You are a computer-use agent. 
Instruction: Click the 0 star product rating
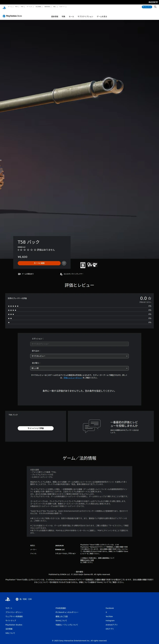tap(36, 250)
